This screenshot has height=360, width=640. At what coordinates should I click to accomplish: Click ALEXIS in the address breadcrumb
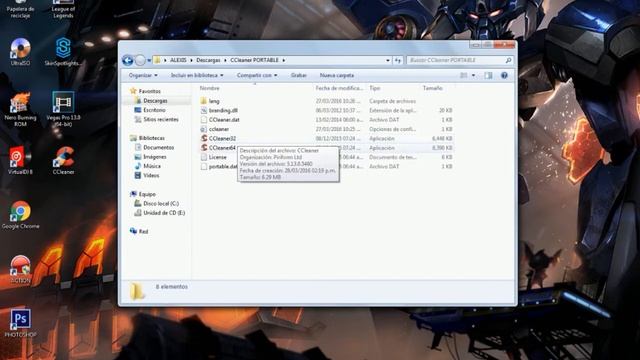[178, 60]
